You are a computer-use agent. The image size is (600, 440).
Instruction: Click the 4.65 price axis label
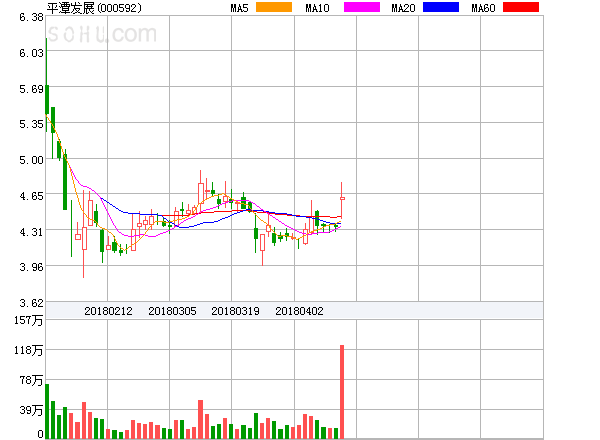pos(31,196)
